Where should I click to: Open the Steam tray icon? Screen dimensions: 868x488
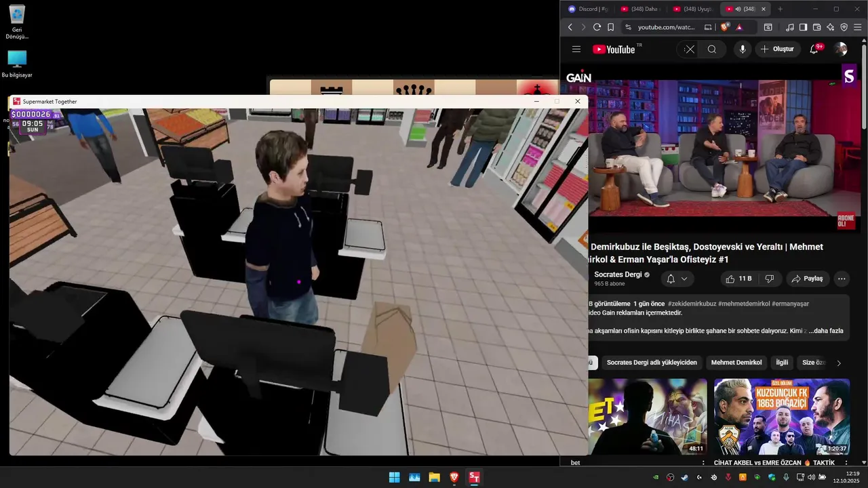click(x=685, y=477)
